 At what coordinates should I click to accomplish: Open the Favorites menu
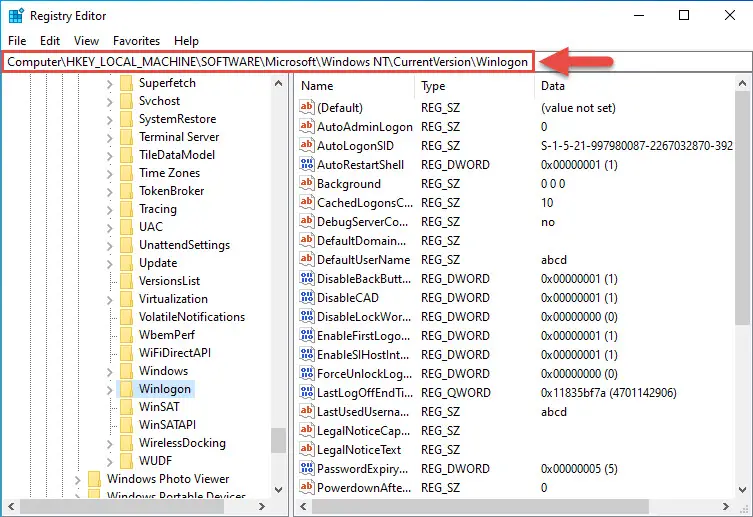136,41
